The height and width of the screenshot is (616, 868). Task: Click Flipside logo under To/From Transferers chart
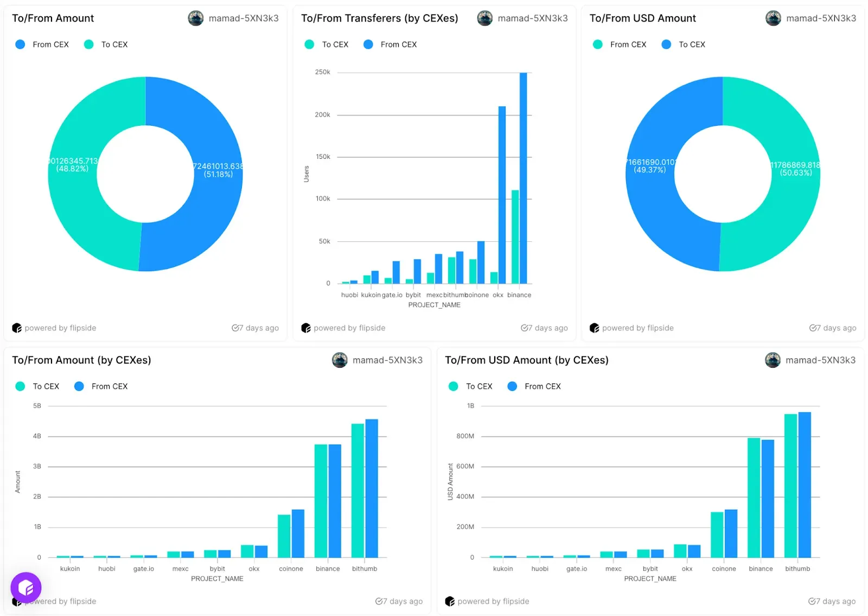[306, 328]
